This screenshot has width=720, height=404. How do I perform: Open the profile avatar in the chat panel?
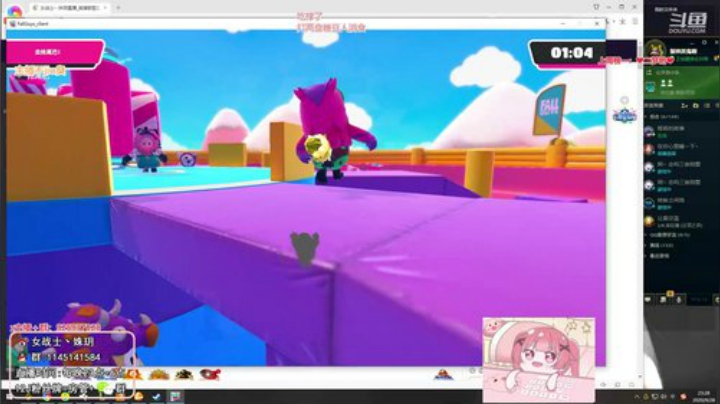(655, 50)
